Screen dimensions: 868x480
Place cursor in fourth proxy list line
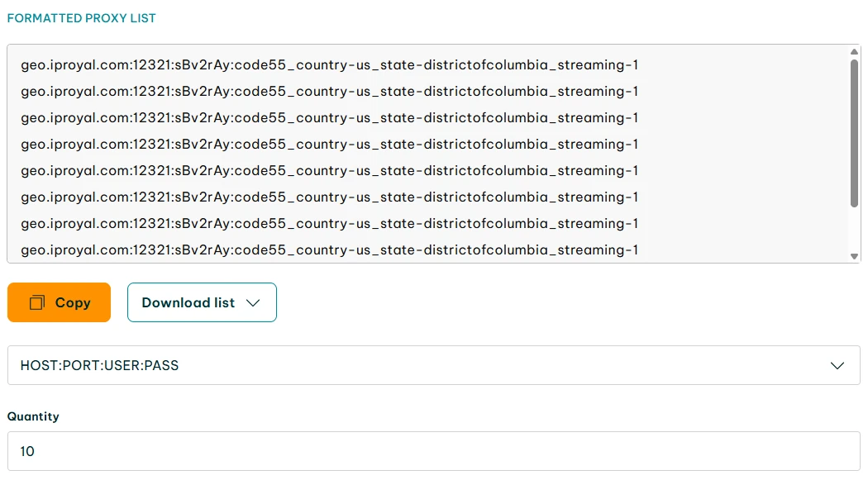click(329, 145)
